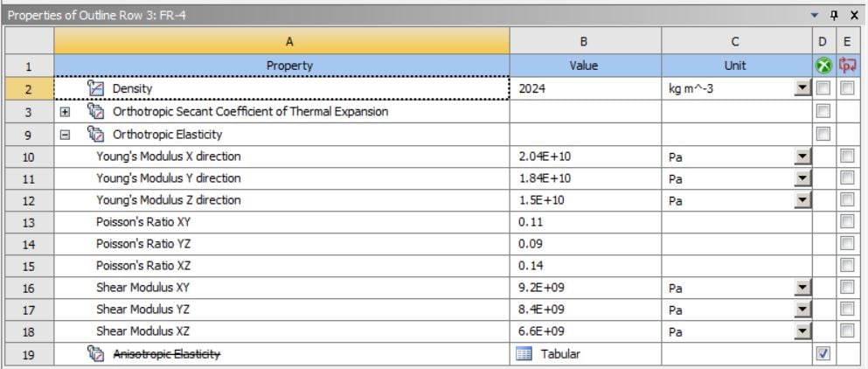Toggle parameterize checkbox for Poisson's Ratio XZ
The image size is (868, 369).
[x=846, y=266]
